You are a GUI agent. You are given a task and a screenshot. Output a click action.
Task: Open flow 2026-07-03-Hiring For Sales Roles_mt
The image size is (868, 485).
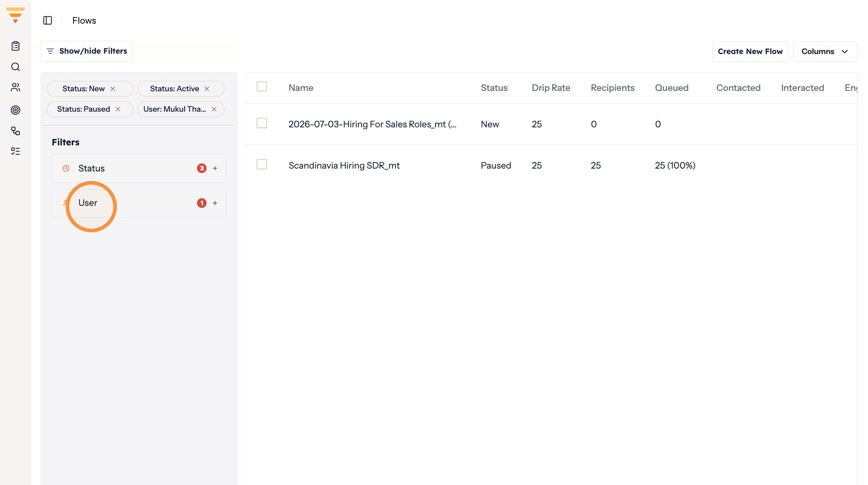coord(372,124)
